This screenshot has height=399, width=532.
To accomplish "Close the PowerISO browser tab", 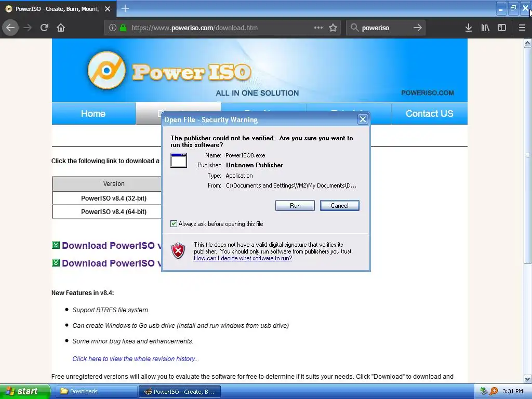I will pyautogui.click(x=108, y=9).
